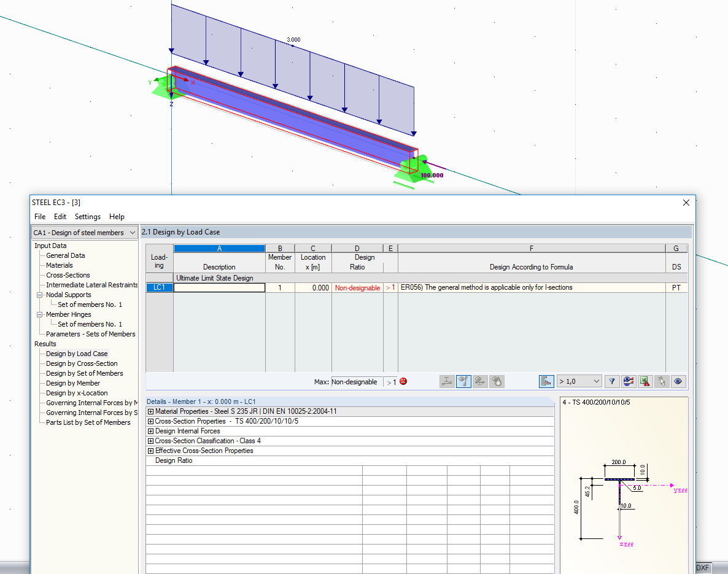The image size is (728, 574).
Task: Select Design by Set of Members
Action: pos(85,373)
